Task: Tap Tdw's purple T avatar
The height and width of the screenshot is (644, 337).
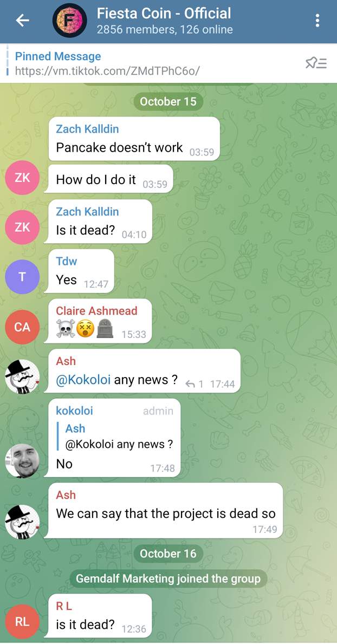Action: coord(22,277)
